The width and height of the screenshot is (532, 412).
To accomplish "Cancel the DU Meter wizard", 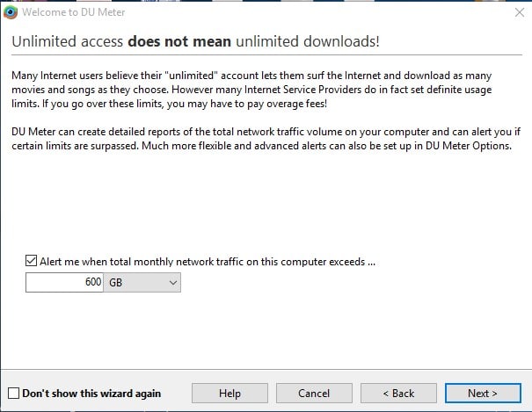I will click(314, 393).
